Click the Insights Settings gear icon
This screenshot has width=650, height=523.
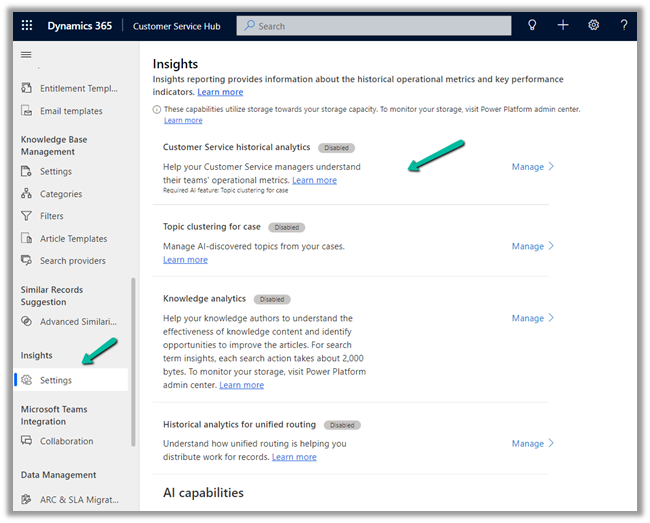coord(27,380)
